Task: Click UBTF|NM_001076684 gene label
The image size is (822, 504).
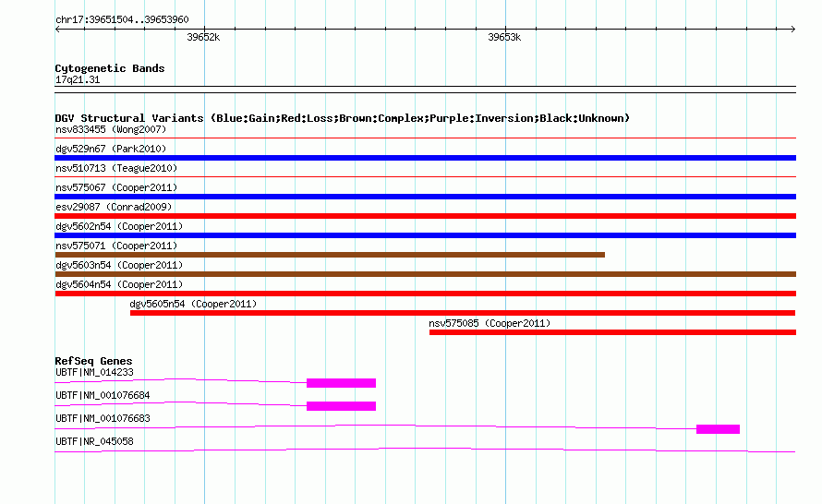Action: pyautogui.click(x=103, y=396)
